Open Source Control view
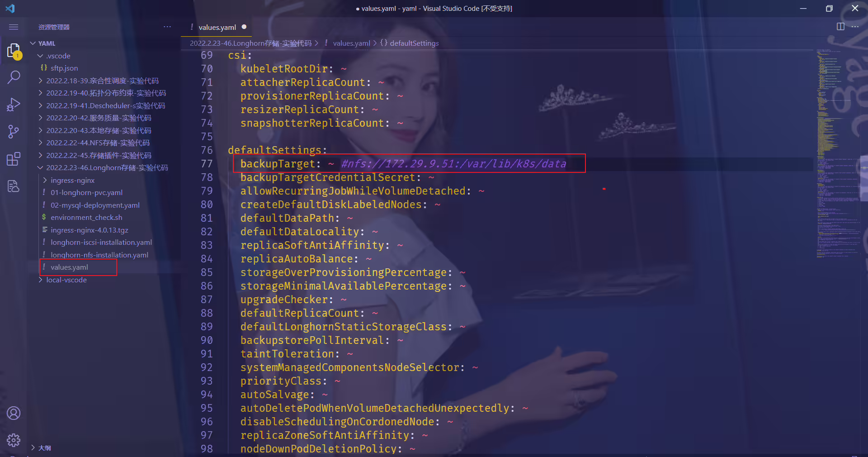 point(14,132)
